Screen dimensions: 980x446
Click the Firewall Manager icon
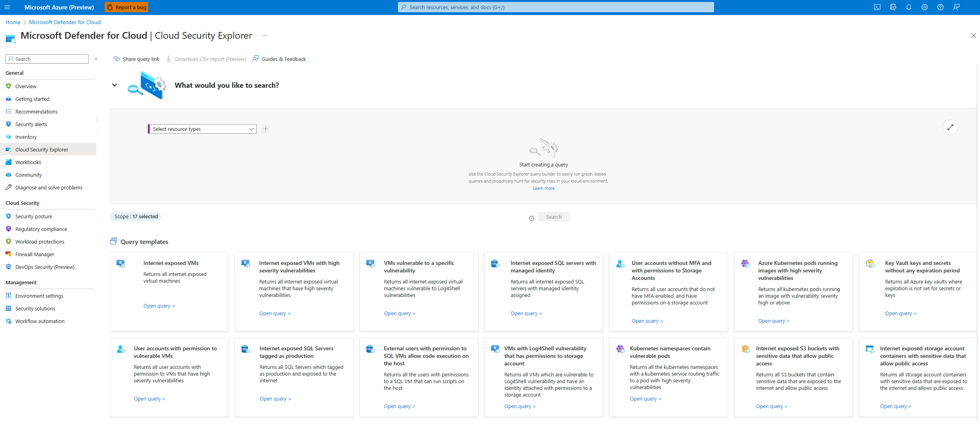[9, 254]
